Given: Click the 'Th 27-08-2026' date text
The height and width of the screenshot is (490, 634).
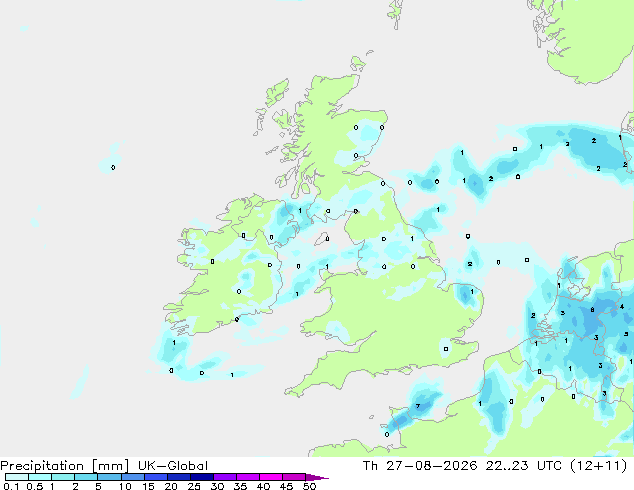Looking at the screenshot, I should click(x=420, y=466).
